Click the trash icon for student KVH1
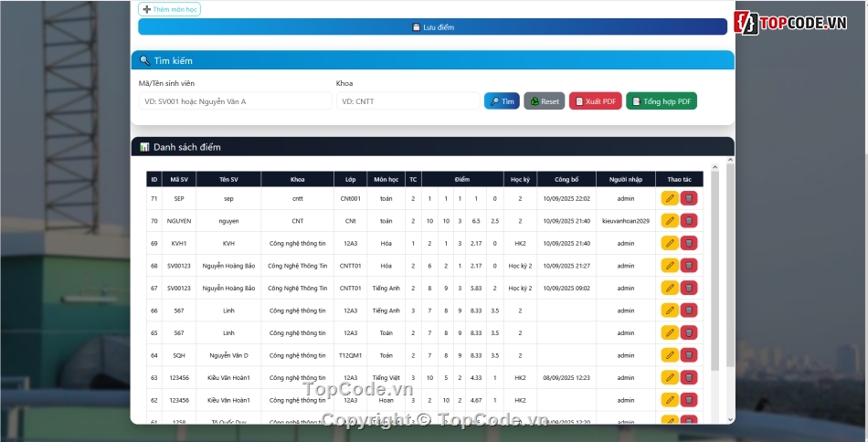Viewport: 868px width, 442px height. pos(689,243)
